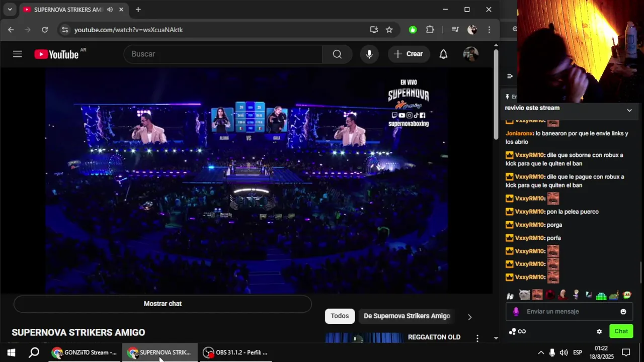
Task: Open Chrome extensions puzzle icon
Action: pos(430,30)
